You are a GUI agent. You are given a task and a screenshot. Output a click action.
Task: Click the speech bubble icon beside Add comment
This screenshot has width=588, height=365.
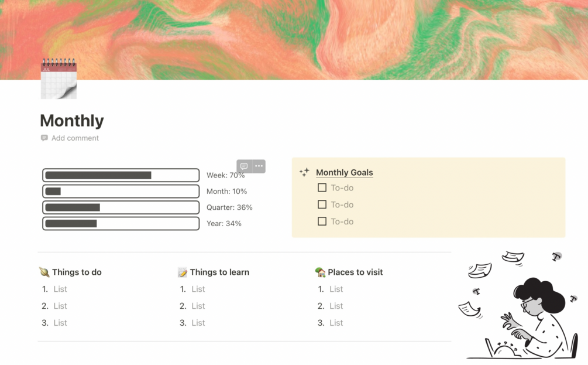click(x=44, y=138)
